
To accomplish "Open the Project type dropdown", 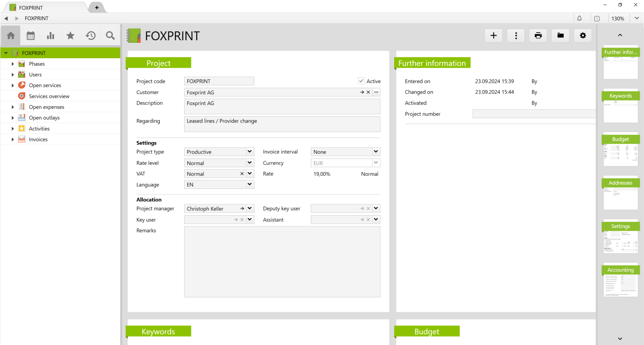I will (250, 152).
